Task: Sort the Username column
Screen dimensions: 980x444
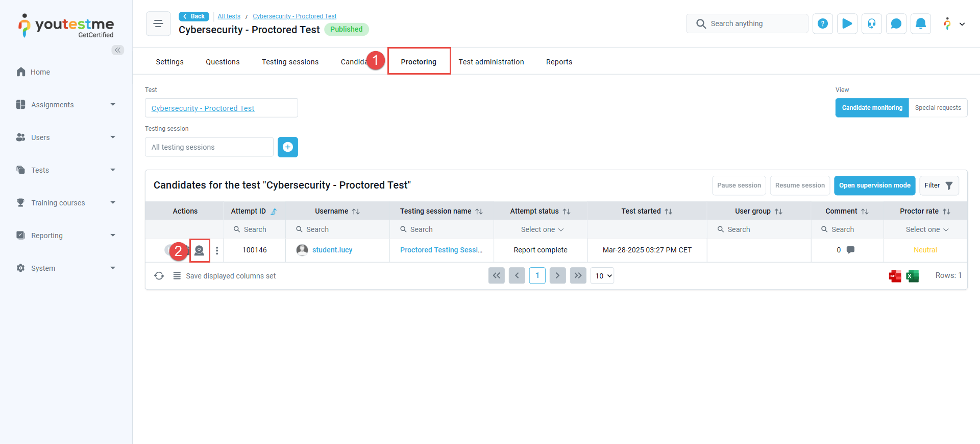Action: (356, 212)
